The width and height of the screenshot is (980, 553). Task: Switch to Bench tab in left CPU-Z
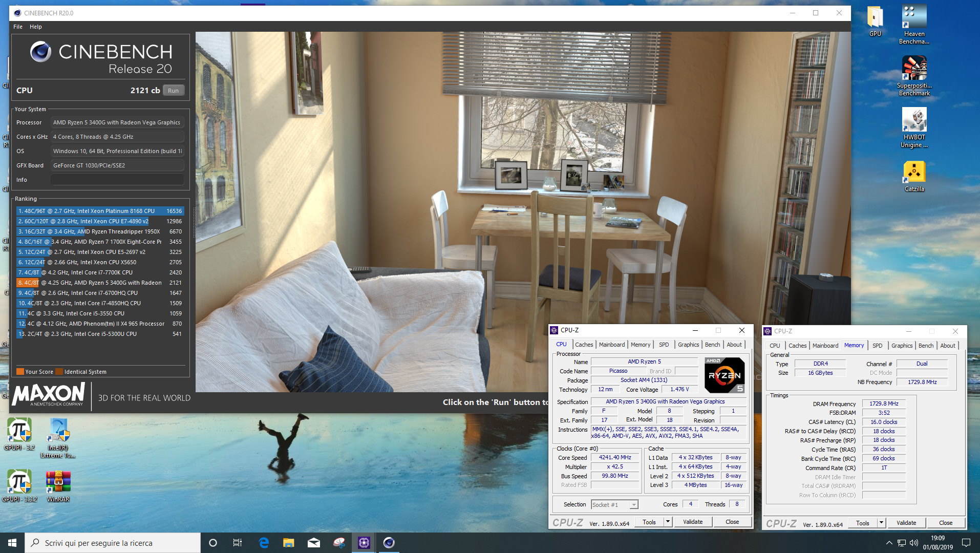(712, 345)
